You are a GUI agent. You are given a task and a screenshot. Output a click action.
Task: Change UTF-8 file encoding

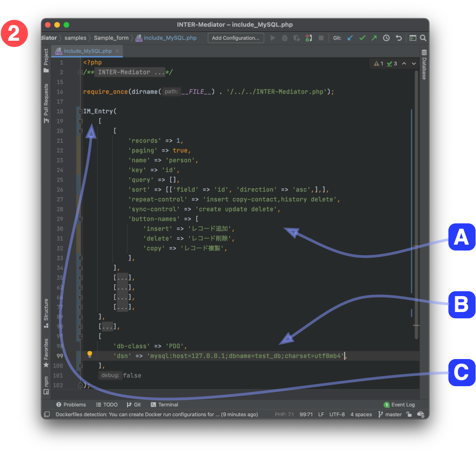point(337,414)
